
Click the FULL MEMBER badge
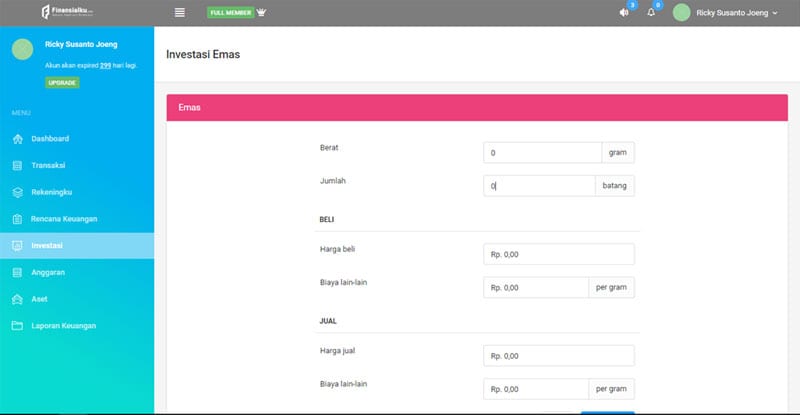click(x=231, y=12)
